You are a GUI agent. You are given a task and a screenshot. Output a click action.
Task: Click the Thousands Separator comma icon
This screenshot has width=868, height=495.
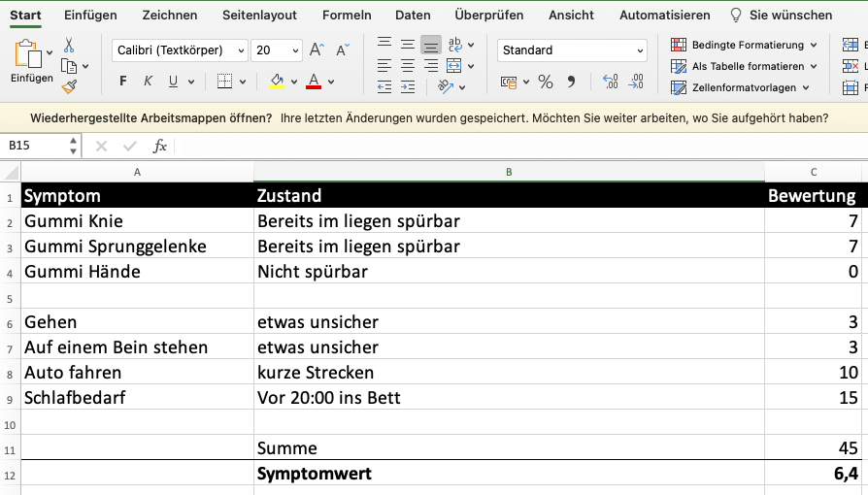[571, 82]
